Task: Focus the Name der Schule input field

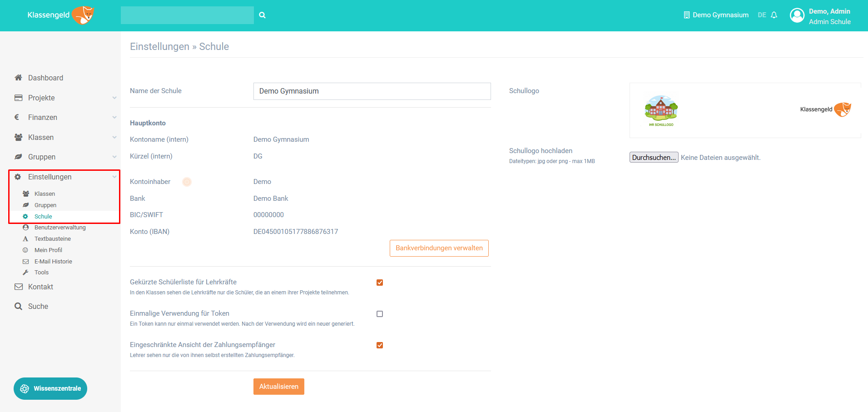Action: 372,91
